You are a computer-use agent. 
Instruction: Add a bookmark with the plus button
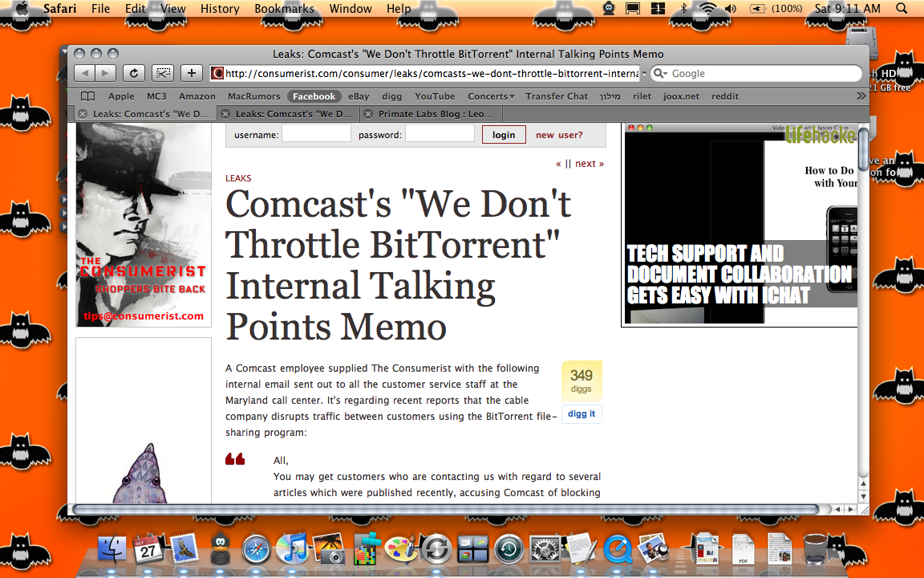192,73
